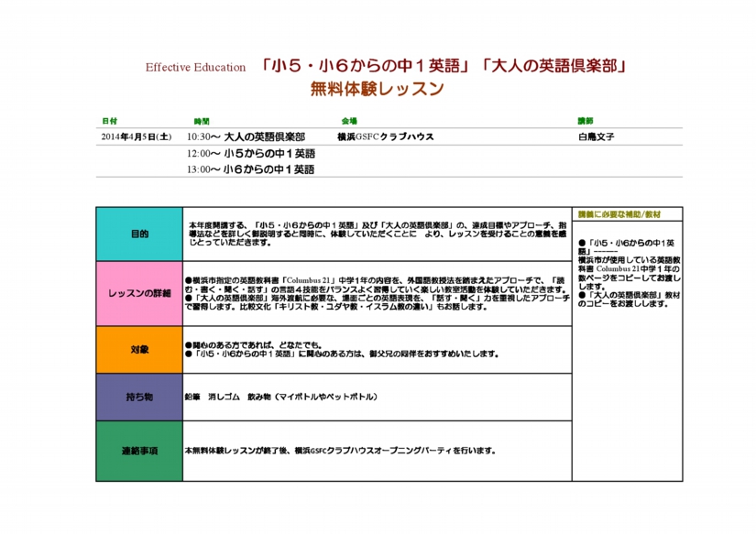Click the cyan "目的" cell
Screen dimensions: 756x534
139,234
